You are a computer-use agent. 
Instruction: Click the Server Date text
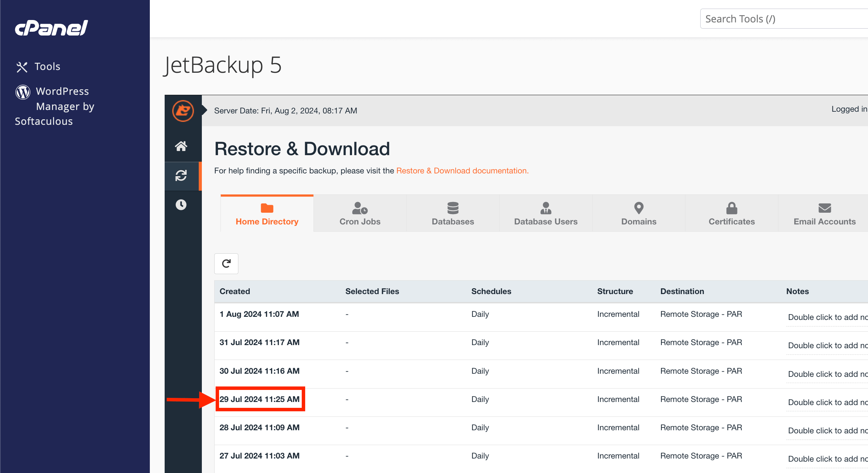(x=286, y=111)
